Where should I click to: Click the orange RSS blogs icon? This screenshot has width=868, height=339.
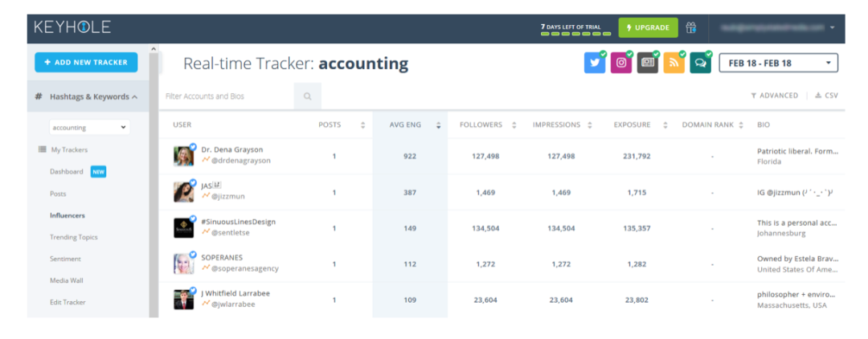pos(674,63)
